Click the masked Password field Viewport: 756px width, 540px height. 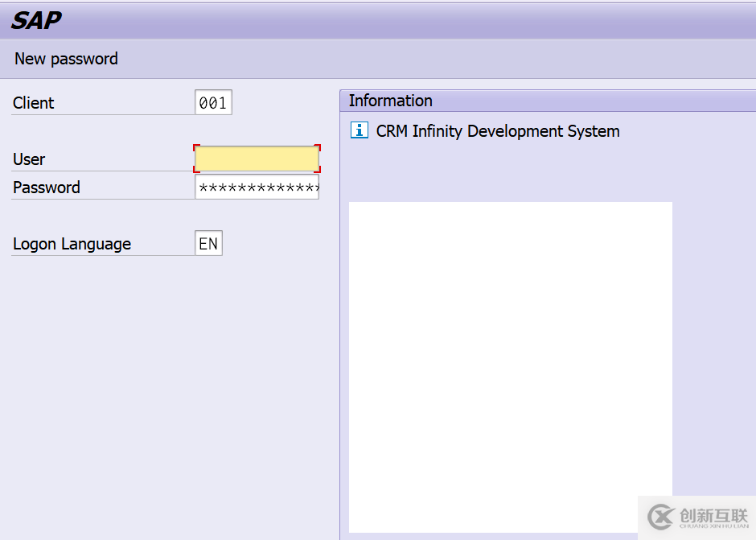(257, 187)
